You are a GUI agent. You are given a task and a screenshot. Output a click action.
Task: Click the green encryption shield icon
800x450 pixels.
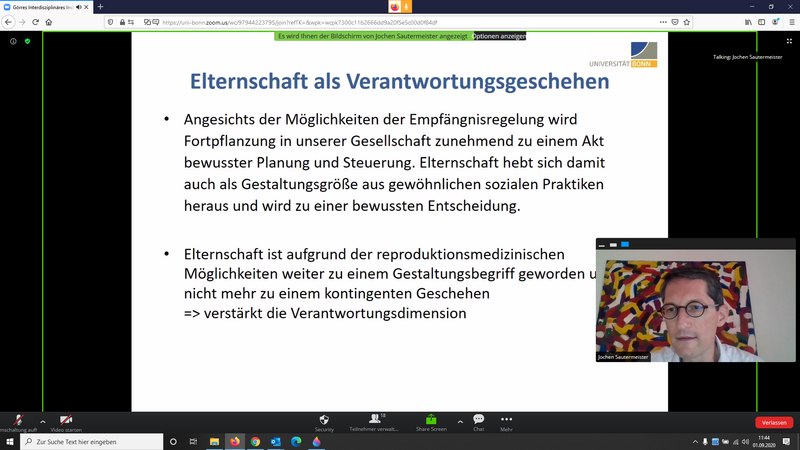27,41
